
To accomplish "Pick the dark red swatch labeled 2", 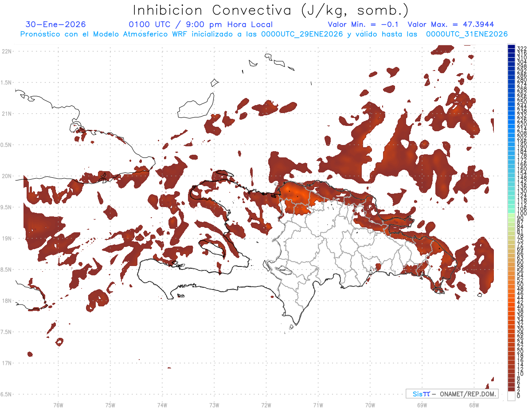I will pos(511,389).
